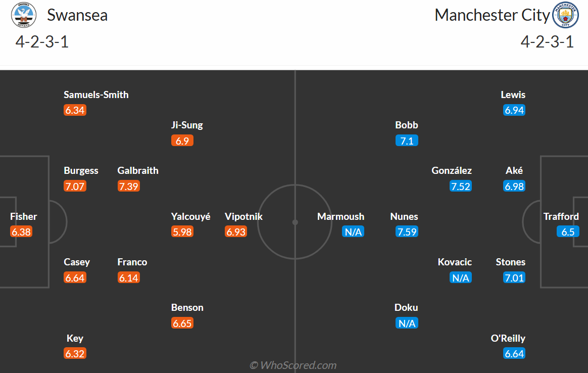Select Swansea goalkeeper Fisher

click(x=24, y=216)
